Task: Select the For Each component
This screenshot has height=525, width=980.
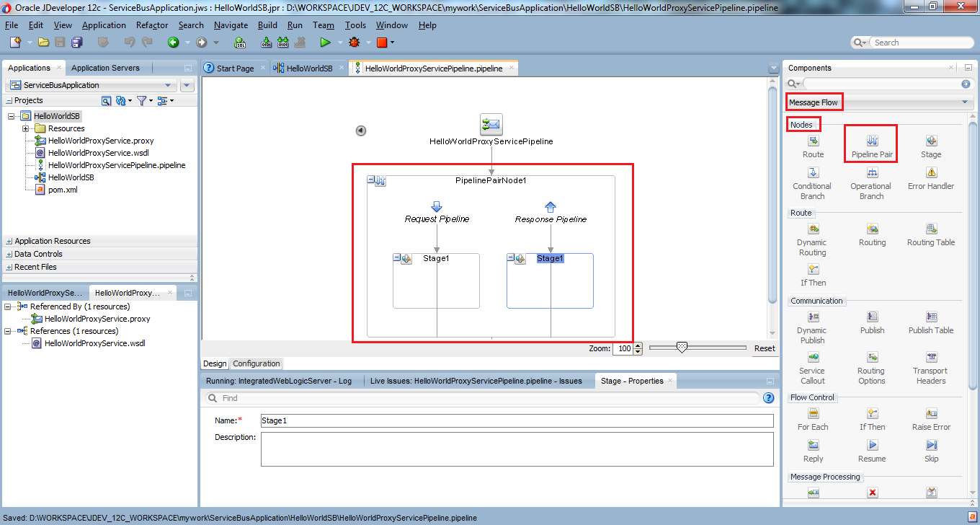Action: click(813, 420)
